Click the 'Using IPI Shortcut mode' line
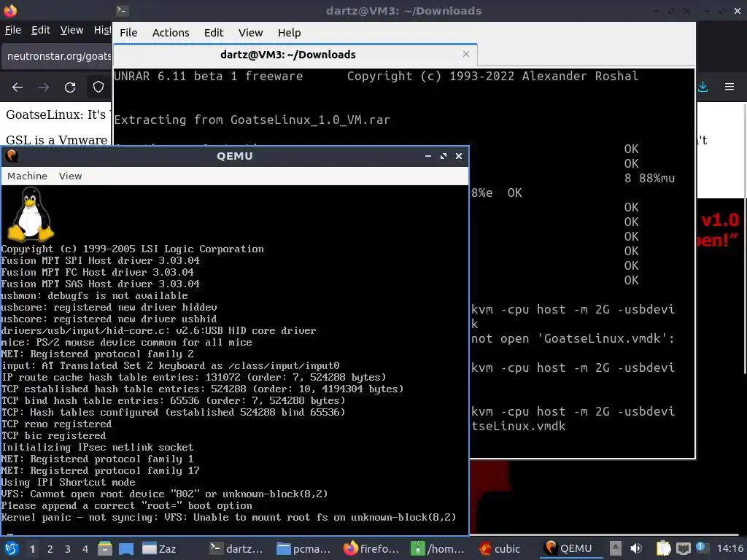This screenshot has height=560, width=747. click(68, 483)
